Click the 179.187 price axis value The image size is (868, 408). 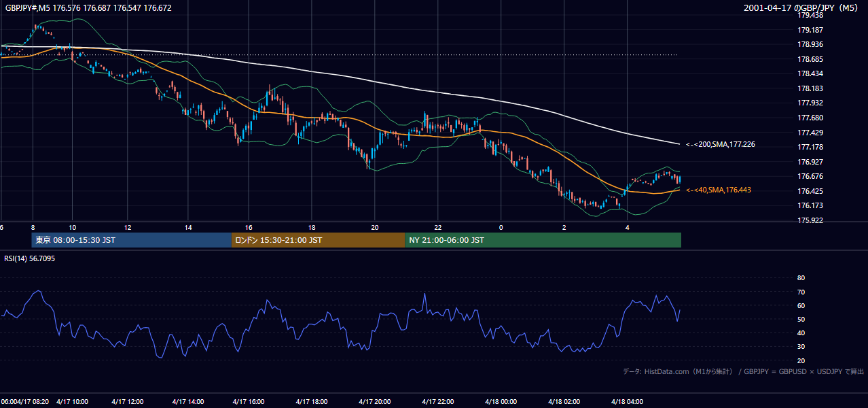810,30
